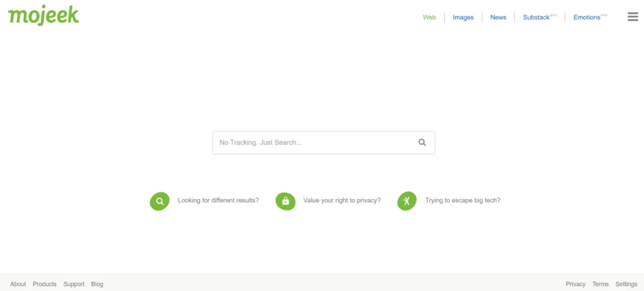Viewport: 644px width, 291px height.
Task: Open the hamburger menu
Action: [x=633, y=17]
